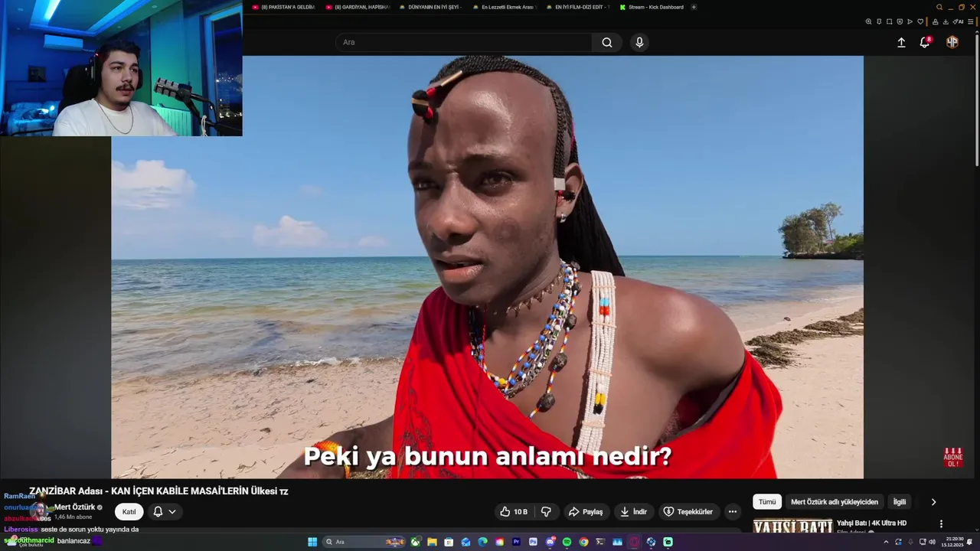Toggle channel notification bell under the video
This screenshot has width=980, height=551.
pyautogui.click(x=158, y=511)
